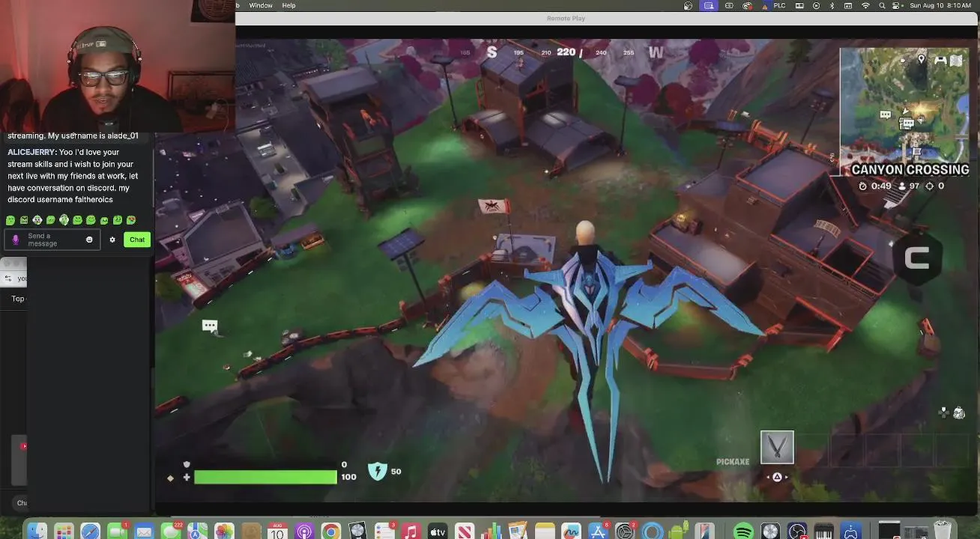
Task: Open Calendar from the Dock
Action: click(277, 532)
